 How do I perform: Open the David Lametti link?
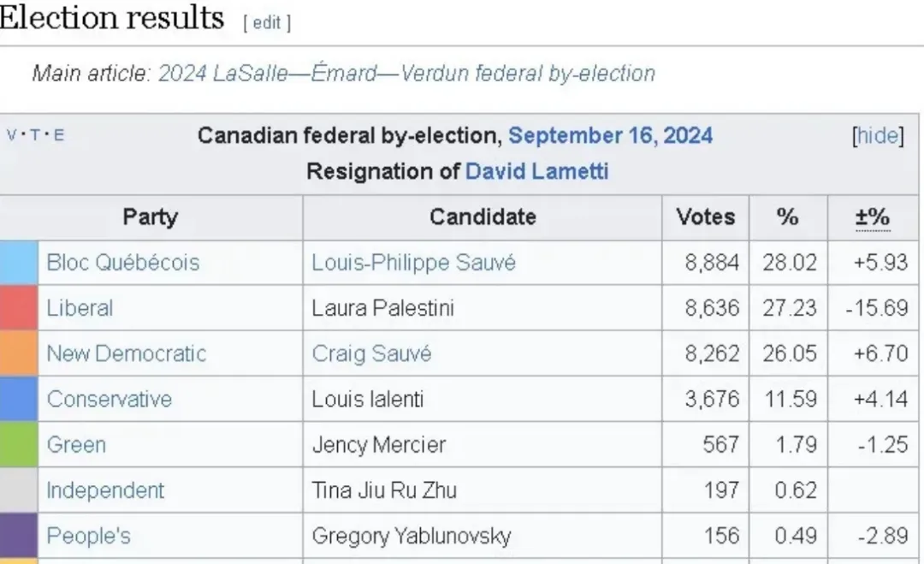(x=536, y=171)
